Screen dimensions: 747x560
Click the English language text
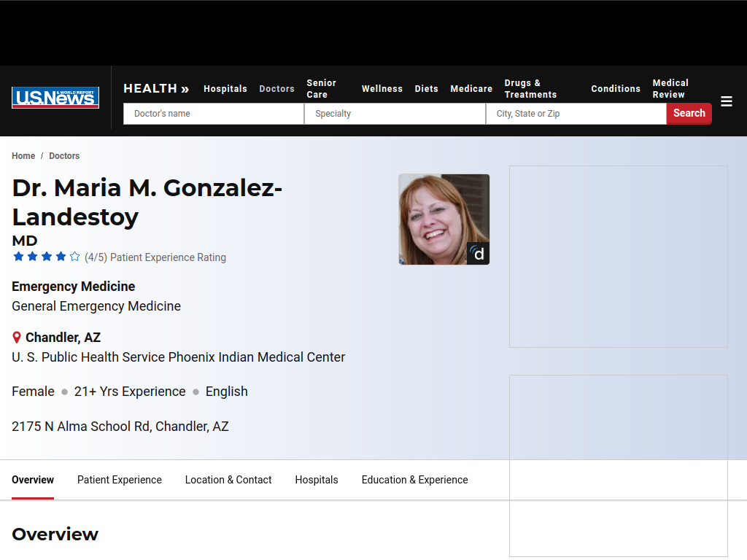coord(226,392)
